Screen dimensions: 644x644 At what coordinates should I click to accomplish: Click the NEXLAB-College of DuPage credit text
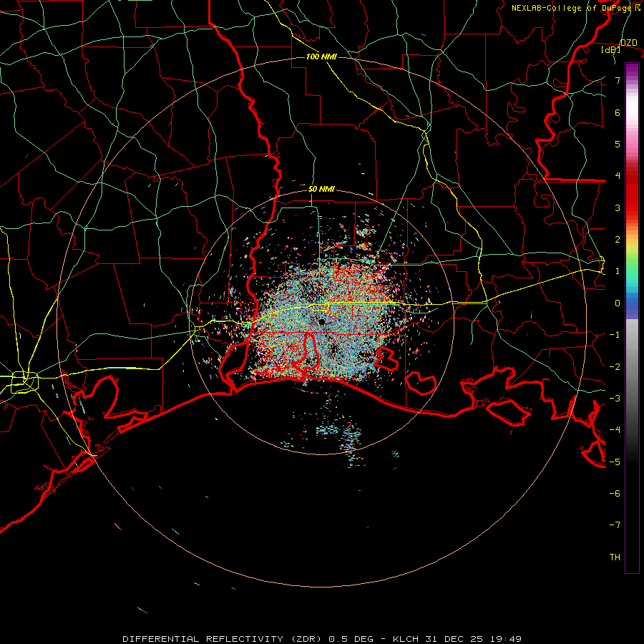pos(575,8)
